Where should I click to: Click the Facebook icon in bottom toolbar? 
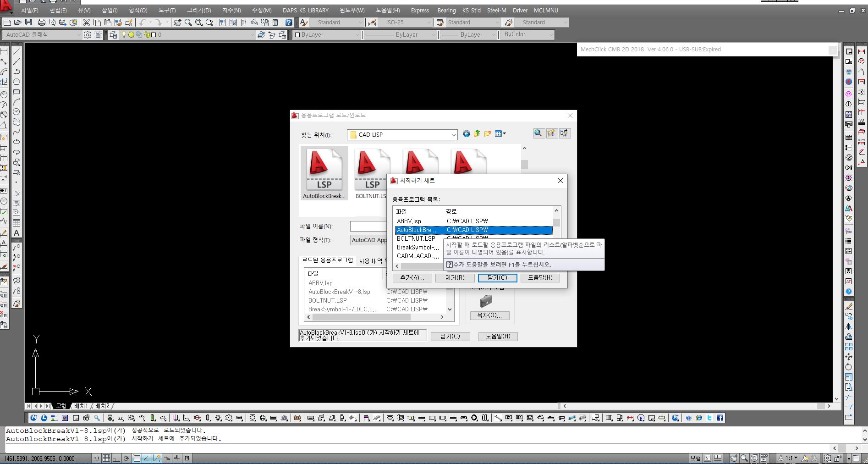[x=720, y=418]
